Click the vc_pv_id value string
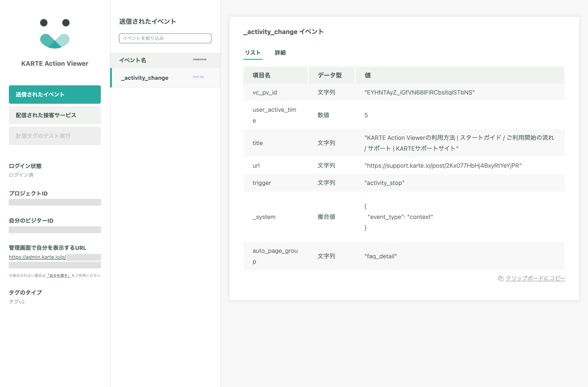 (x=419, y=92)
